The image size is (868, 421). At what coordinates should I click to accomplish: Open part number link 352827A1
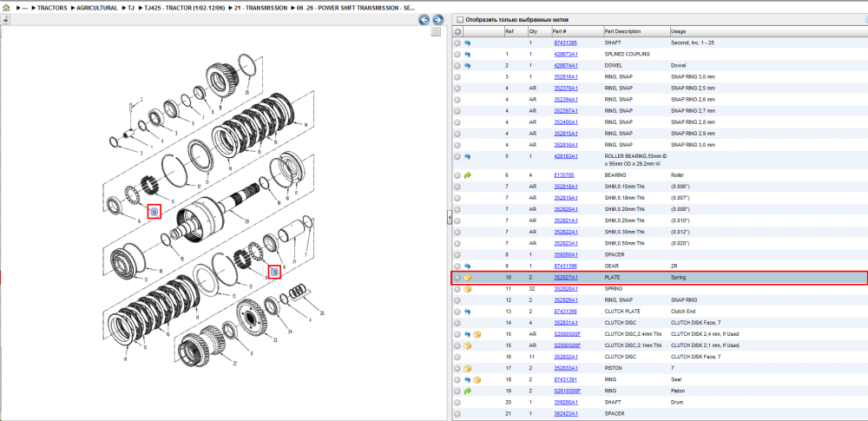566,278
